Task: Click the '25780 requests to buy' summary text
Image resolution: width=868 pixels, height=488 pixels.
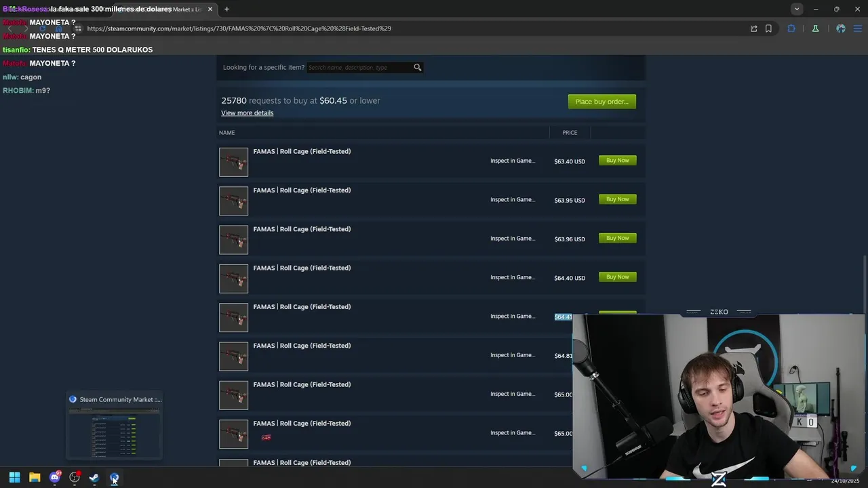Action: tap(300, 100)
